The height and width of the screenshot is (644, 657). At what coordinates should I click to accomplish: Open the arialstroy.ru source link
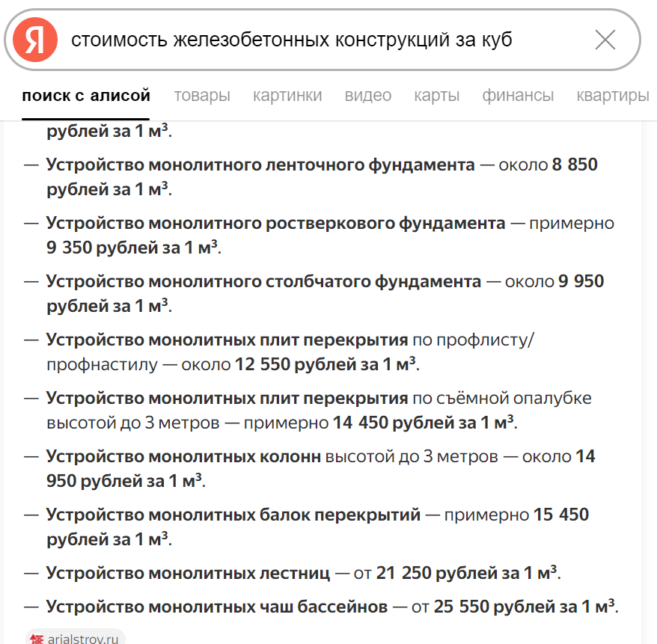pyautogui.click(x=76, y=638)
